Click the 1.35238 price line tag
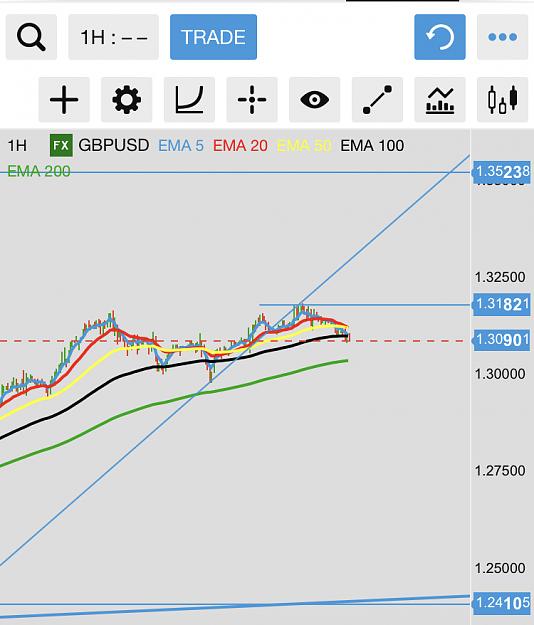The width and height of the screenshot is (534, 625). pos(502,172)
